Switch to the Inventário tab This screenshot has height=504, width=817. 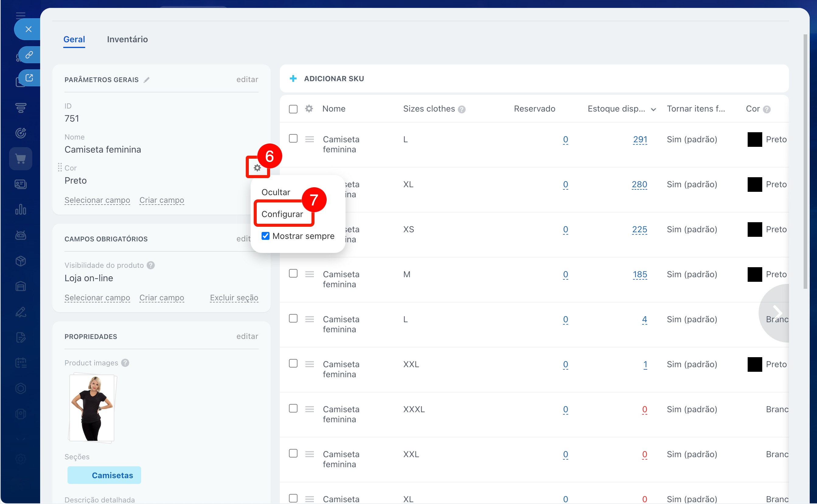[127, 39]
